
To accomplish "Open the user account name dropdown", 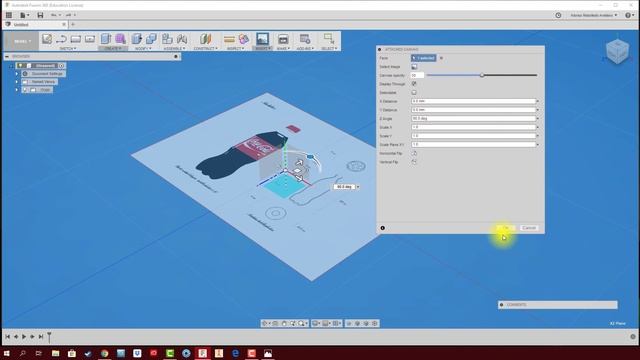I will (594, 15).
